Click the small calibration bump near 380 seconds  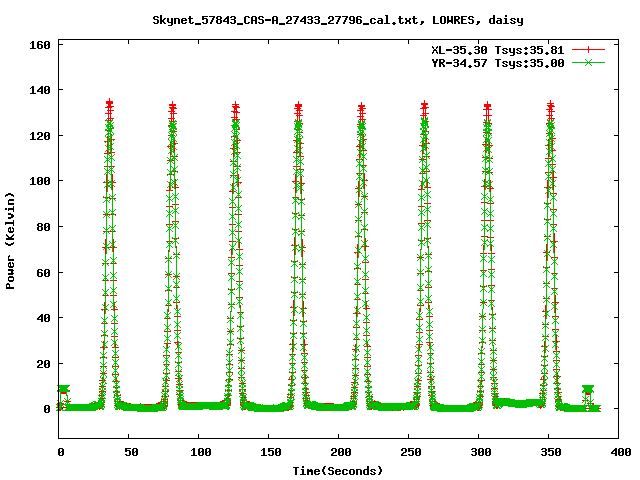point(588,389)
